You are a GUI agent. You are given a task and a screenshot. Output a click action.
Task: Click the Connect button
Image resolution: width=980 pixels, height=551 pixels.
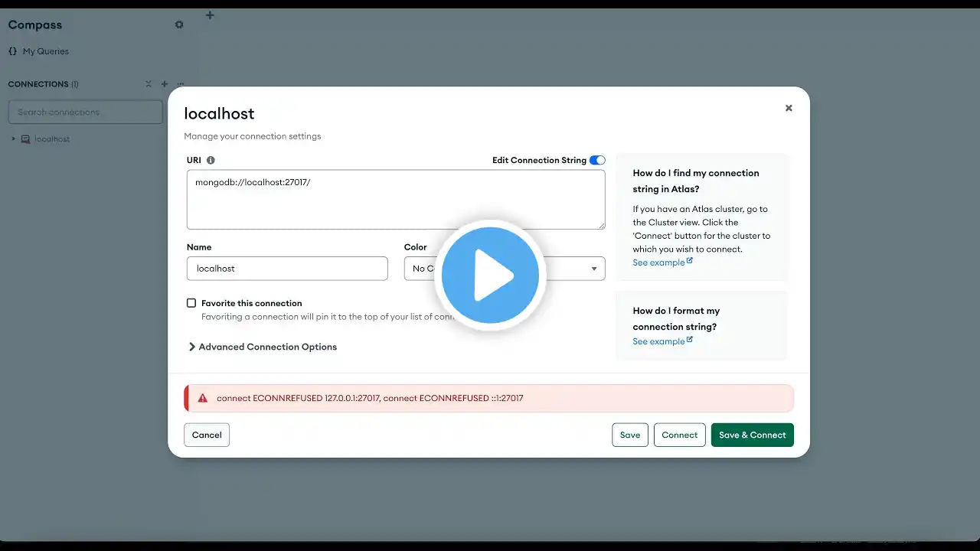[680, 435]
